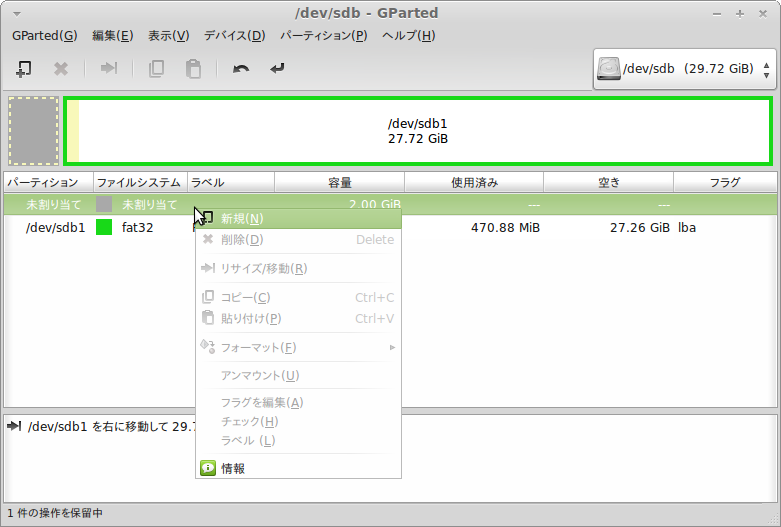Sort by the フラグ column header

coord(725,183)
